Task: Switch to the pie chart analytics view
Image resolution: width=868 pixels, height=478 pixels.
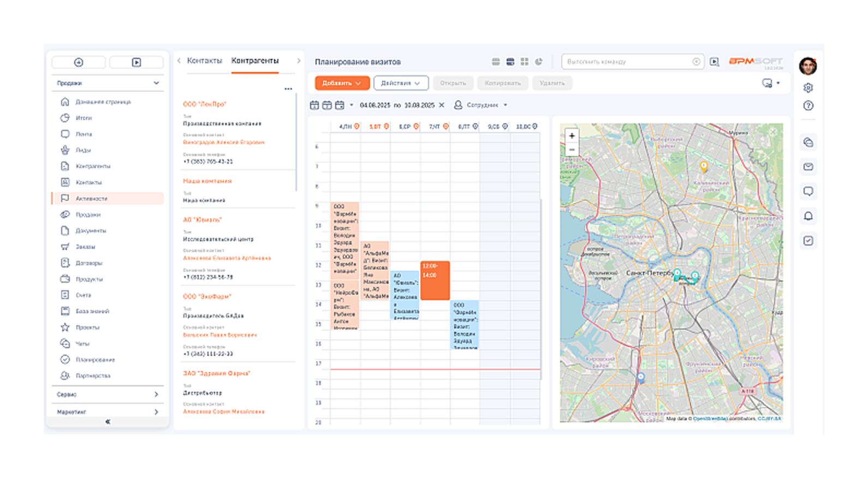Action: coord(539,62)
